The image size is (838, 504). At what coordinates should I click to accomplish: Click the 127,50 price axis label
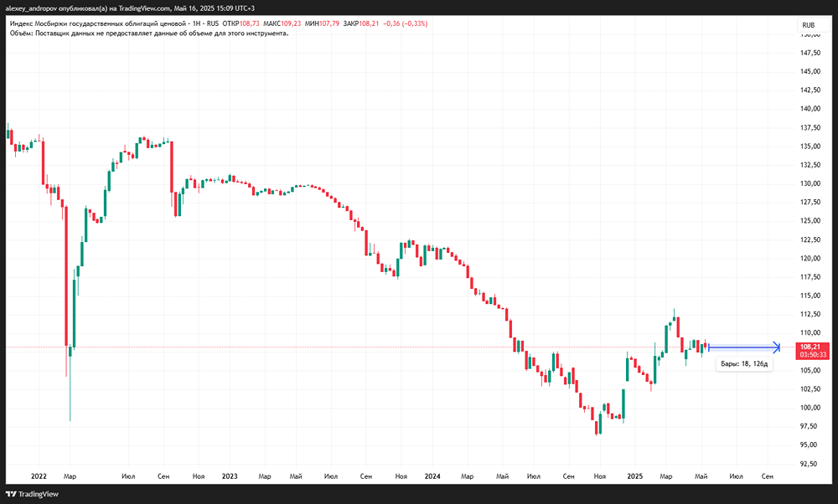[810, 203]
